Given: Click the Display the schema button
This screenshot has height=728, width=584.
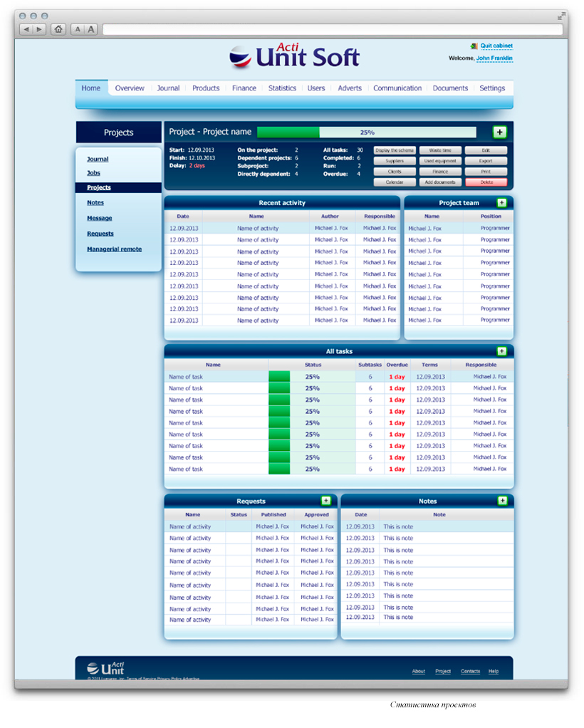Looking at the screenshot, I should pos(395,150).
